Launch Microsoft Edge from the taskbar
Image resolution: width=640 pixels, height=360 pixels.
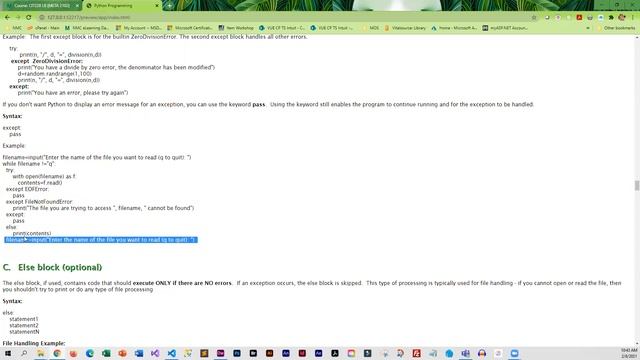[x=90, y=353]
